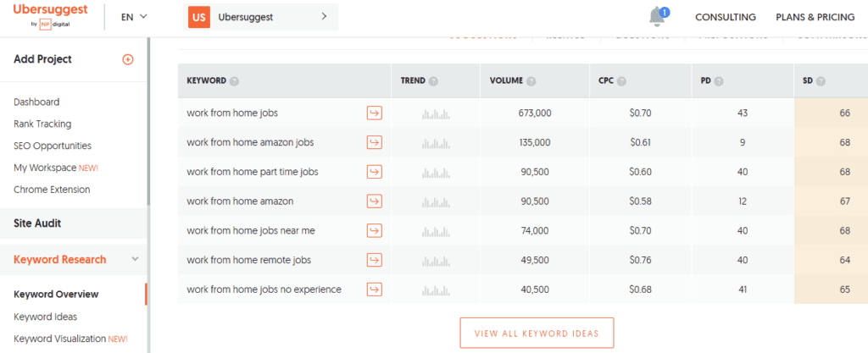Click trend chart for work from home amazon

(x=436, y=202)
